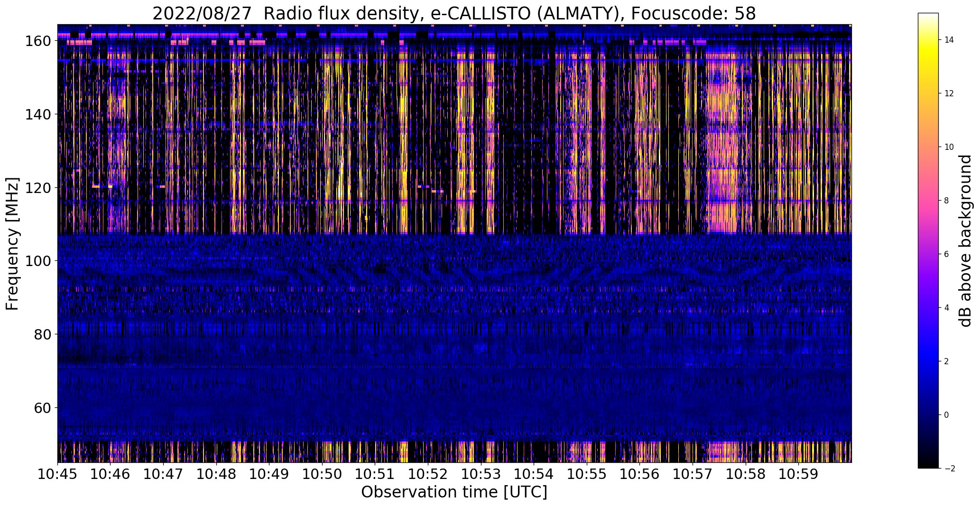Click the colorbar tick label 14

point(949,40)
